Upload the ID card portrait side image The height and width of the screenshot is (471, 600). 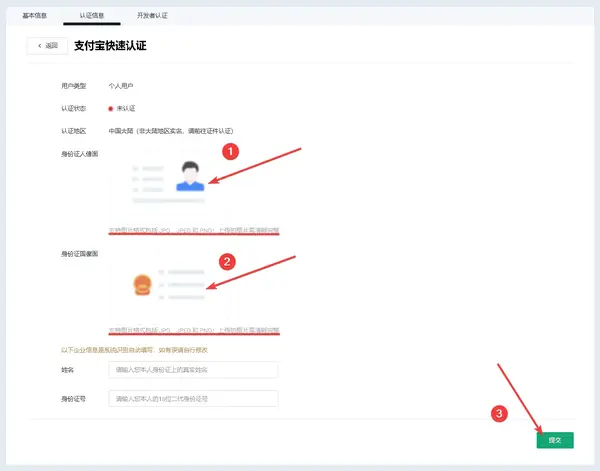168,184
